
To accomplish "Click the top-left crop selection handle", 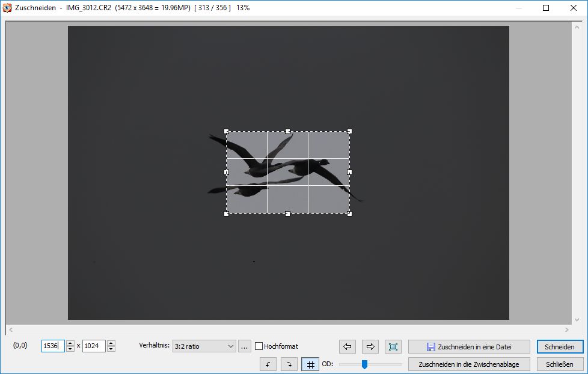I will click(x=227, y=131).
